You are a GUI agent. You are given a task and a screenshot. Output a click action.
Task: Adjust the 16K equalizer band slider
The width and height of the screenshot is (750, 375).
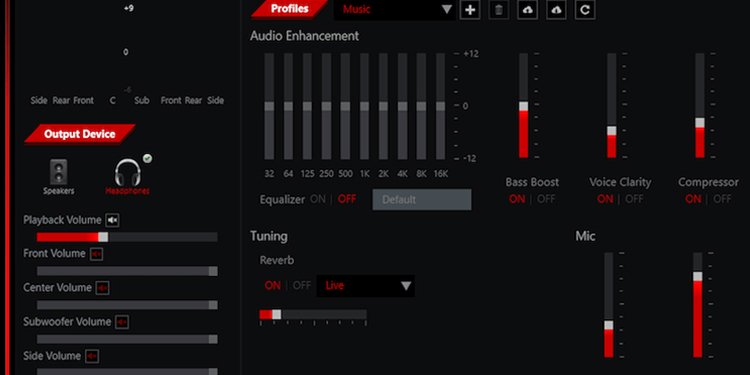click(x=441, y=106)
